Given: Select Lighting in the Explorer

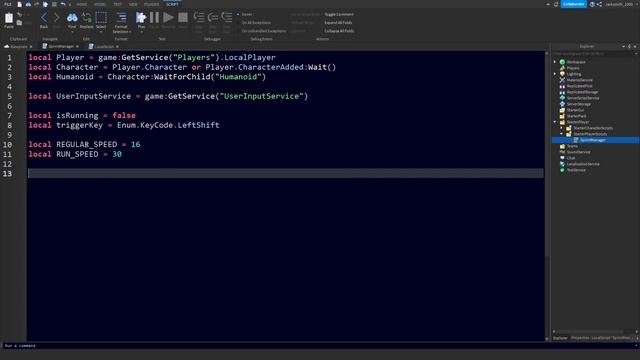Looking at the screenshot, I should (x=573, y=74).
